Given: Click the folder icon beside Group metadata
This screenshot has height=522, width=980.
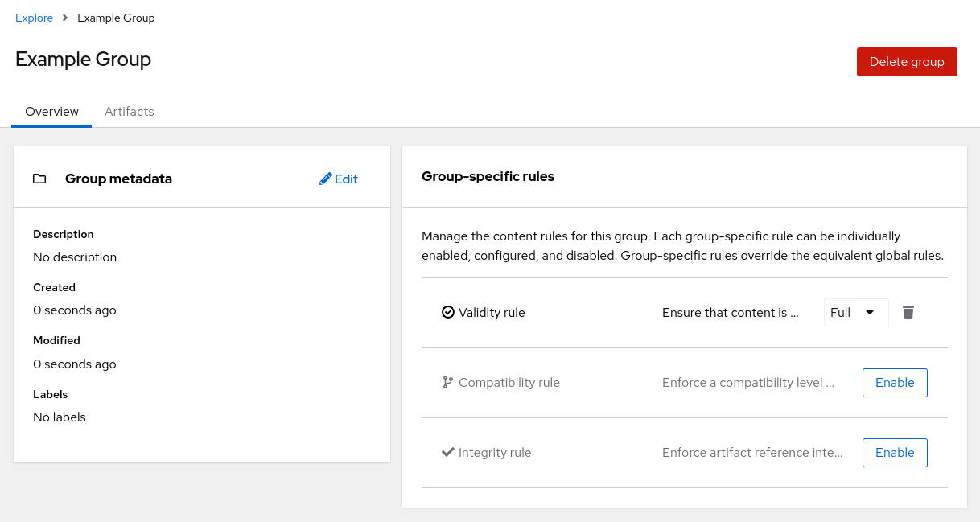Looking at the screenshot, I should pos(39,179).
